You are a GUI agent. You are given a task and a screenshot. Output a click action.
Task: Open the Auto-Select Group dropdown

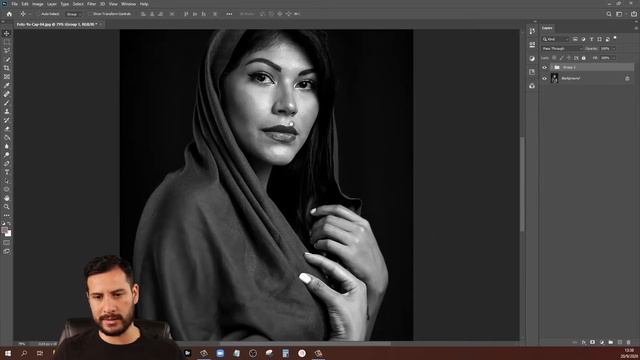click(x=73, y=14)
